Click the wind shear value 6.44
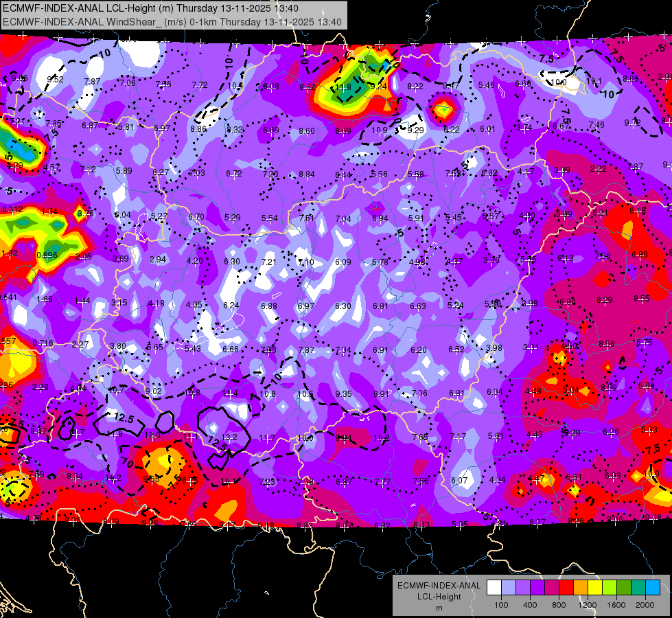Screen dimensions: 672x618 point(343,174)
